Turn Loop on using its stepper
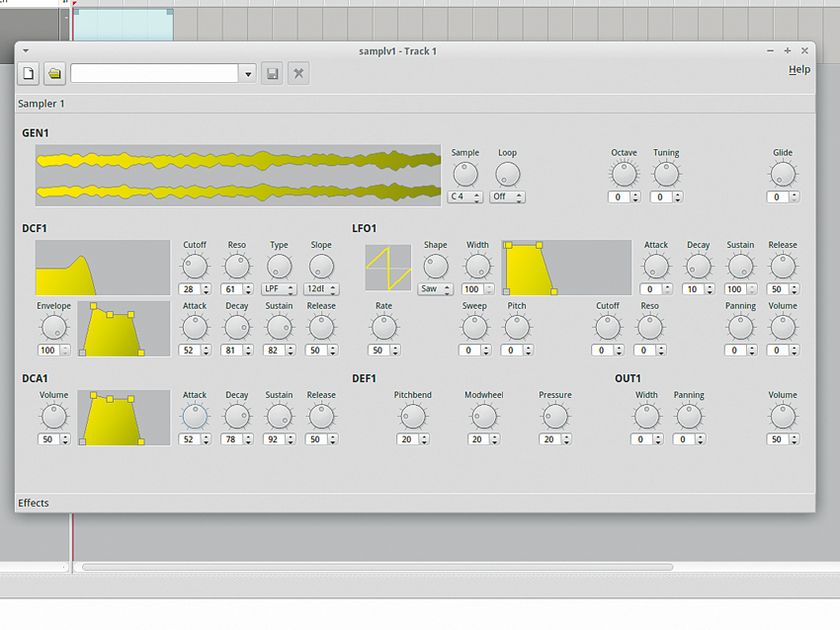Screen dimensions: 840x630 [x=521, y=195]
